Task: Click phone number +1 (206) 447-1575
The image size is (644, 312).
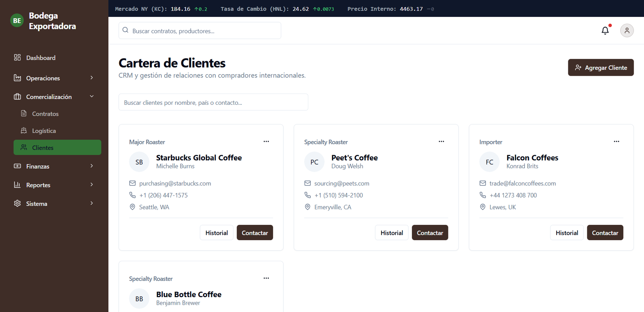Action: 163,195
